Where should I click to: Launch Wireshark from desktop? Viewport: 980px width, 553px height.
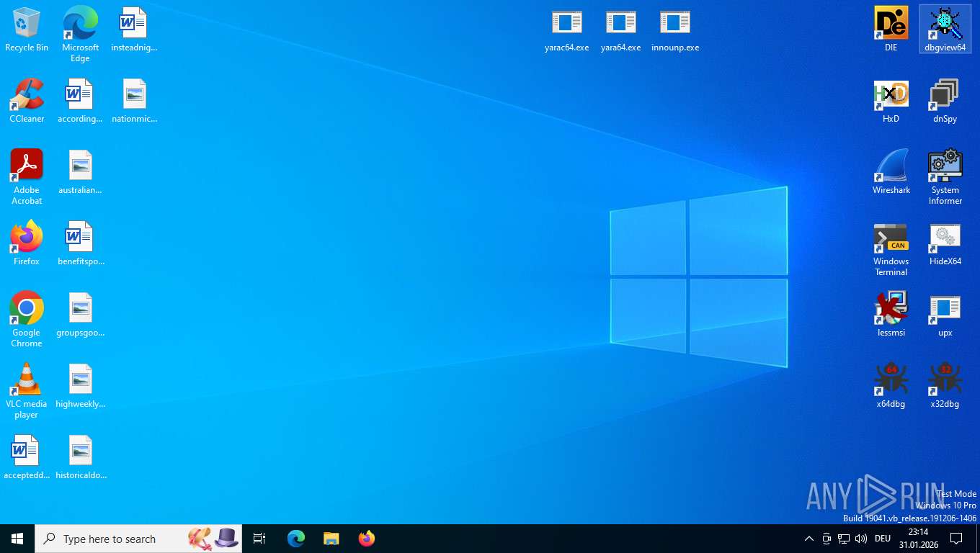[891, 172]
